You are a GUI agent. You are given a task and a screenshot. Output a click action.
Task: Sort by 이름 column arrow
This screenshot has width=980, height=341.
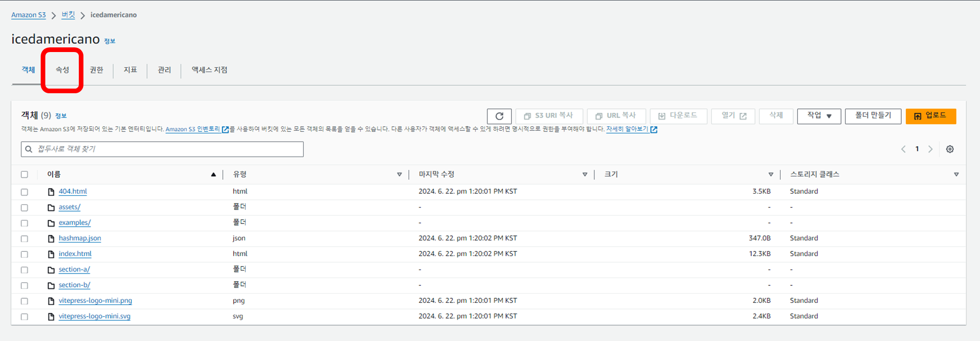tap(213, 175)
